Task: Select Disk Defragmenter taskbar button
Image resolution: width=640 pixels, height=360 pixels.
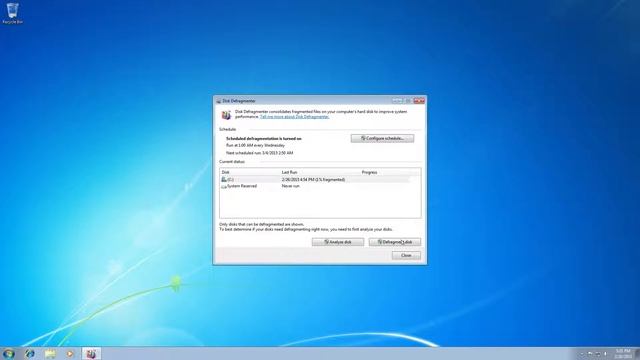Action: click(x=91, y=353)
